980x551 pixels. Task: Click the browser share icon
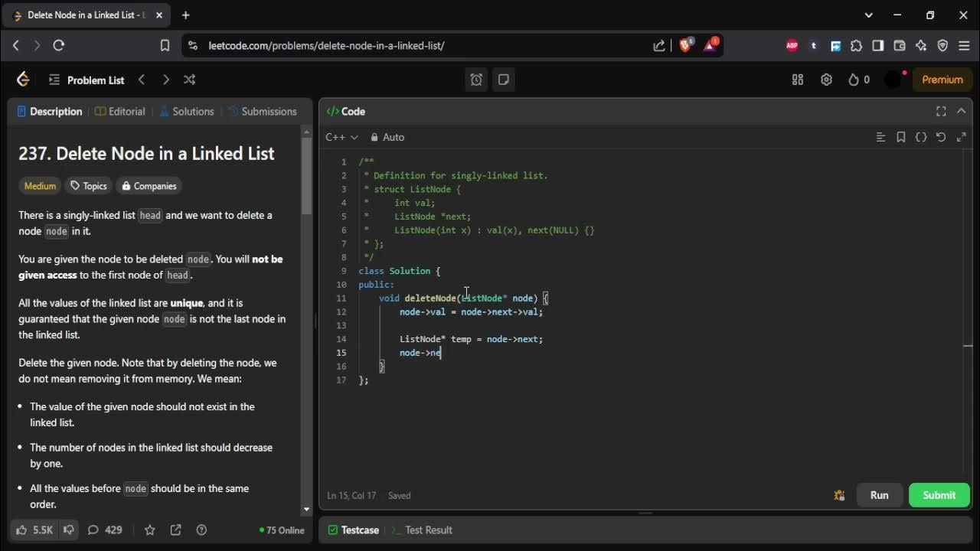point(659,45)
